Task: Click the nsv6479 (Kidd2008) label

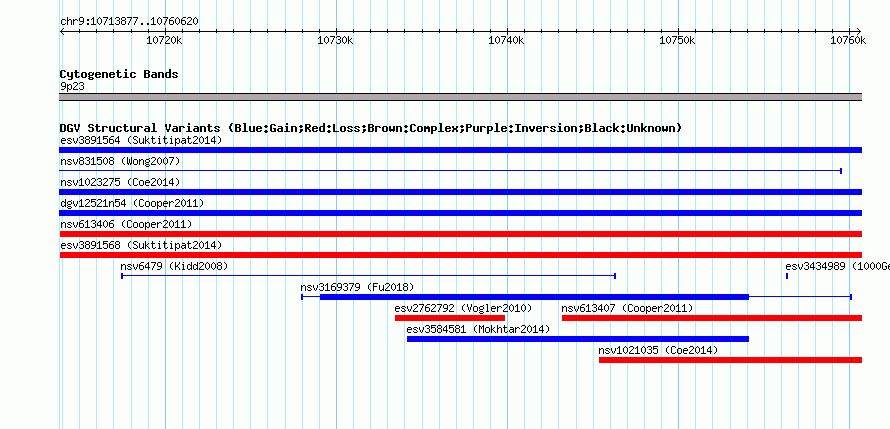Action: coord(174,266)
